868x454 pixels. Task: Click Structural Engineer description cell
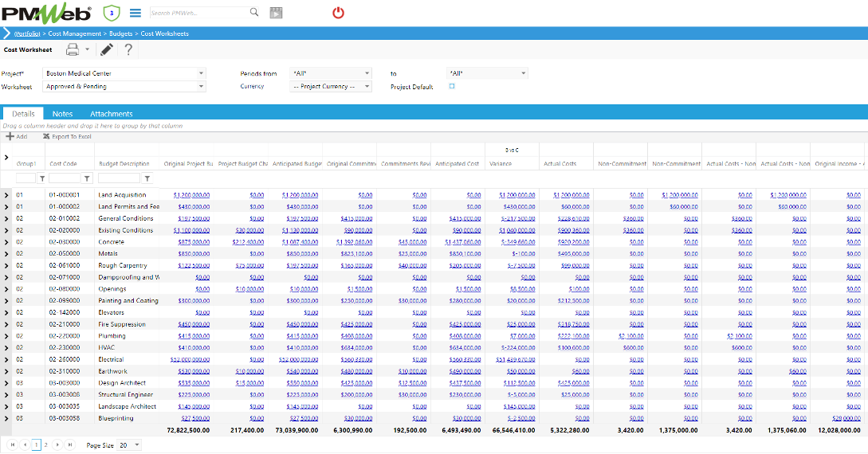(x=126, y=395)
